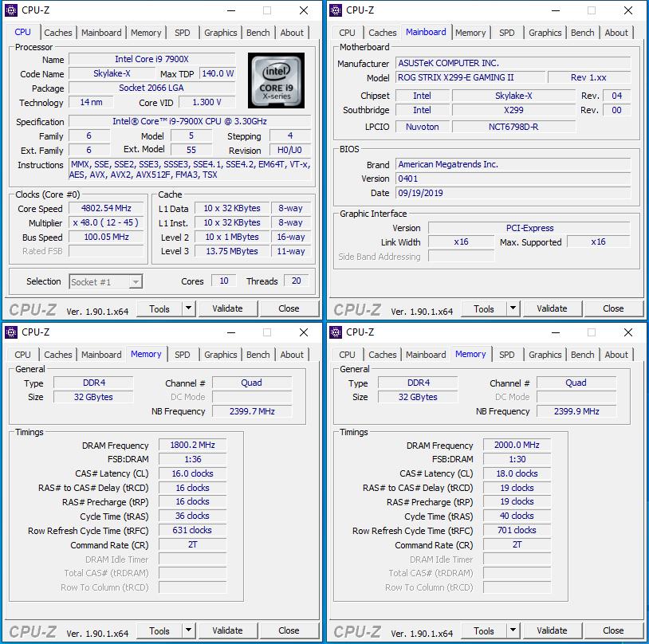The width and height of the screenshot is (649, 644).
Task: Click the LPCIO value NCT6798D-R
Action: click(x=513, y=127)
